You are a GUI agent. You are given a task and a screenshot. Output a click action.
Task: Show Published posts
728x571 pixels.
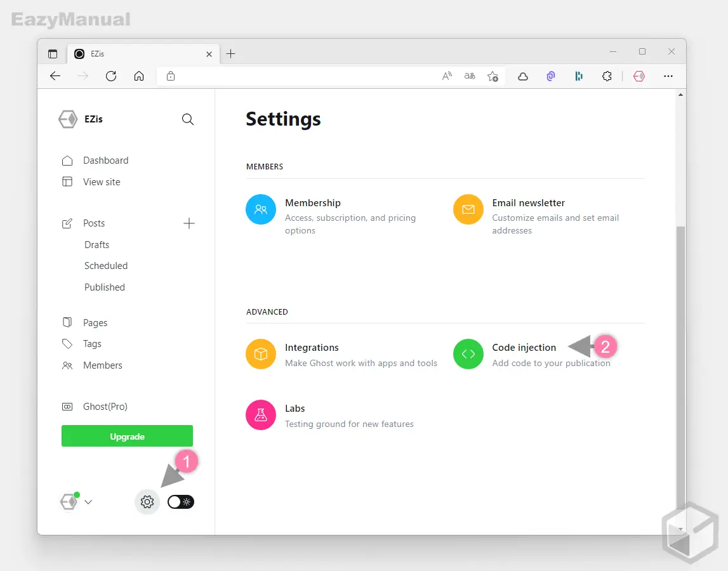[x=105, y=287]
